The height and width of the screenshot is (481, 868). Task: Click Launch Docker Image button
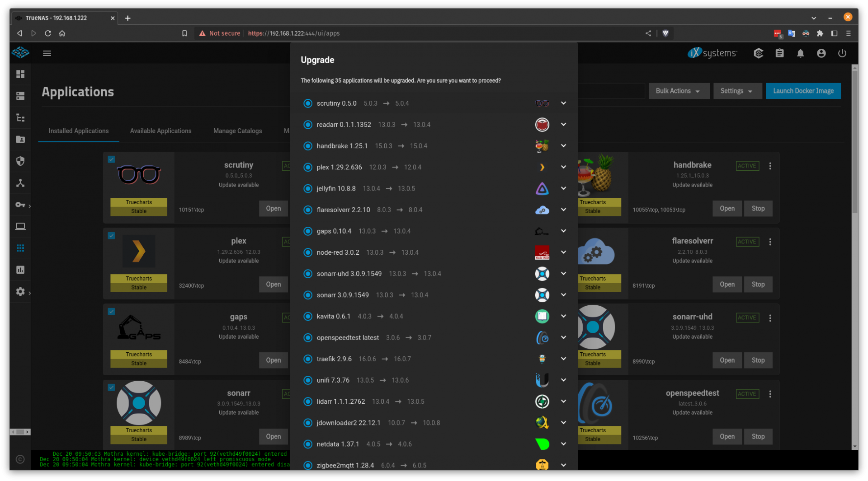(803, 91)
